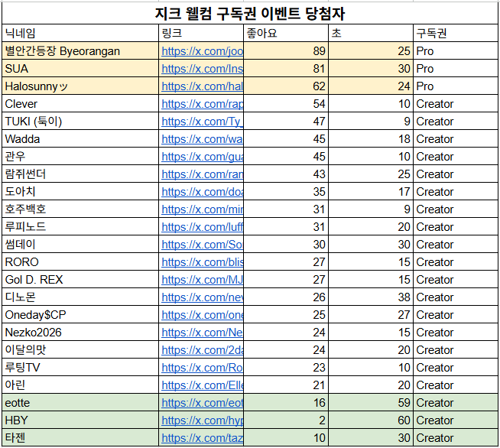The width and height of the screenshot is (500, 448).
Task: Select the HBY nickname cell
Action: point(80,420)
